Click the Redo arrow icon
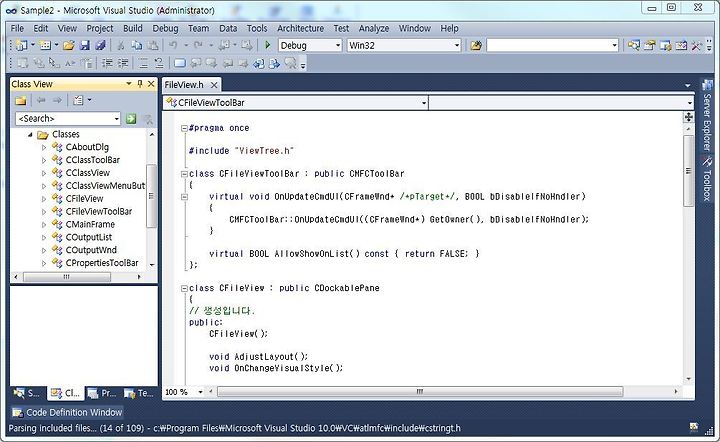 198,45
